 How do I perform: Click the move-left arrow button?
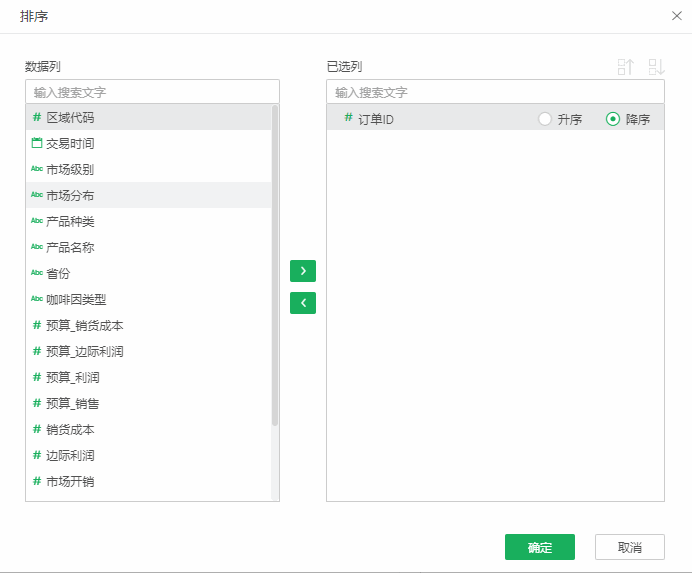point(302,302)
